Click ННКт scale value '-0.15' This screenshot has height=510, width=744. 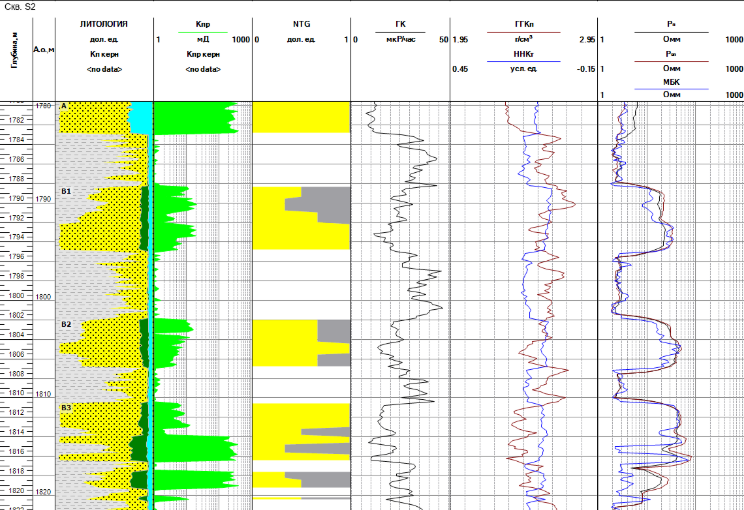[x=586, y=69]
